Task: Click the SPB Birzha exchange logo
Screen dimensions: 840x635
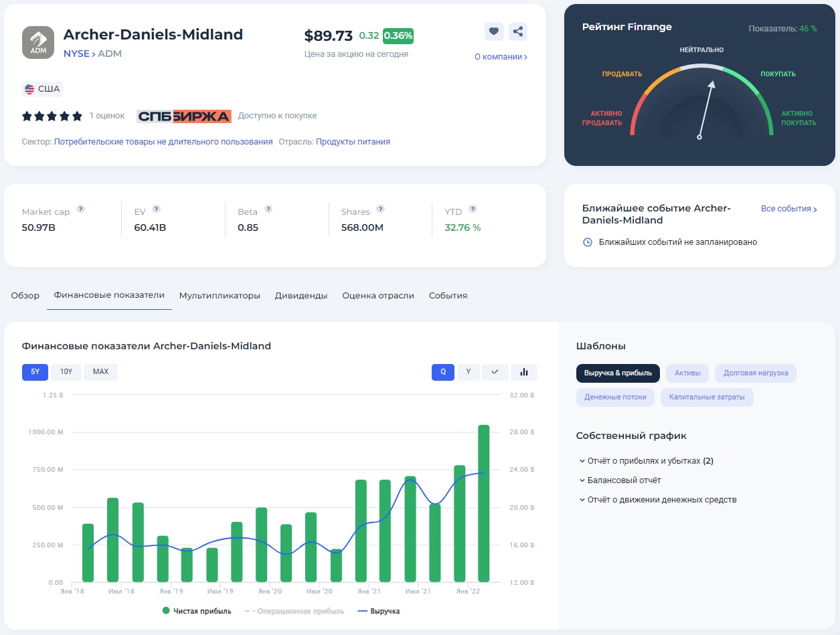Action: [184, 116]
